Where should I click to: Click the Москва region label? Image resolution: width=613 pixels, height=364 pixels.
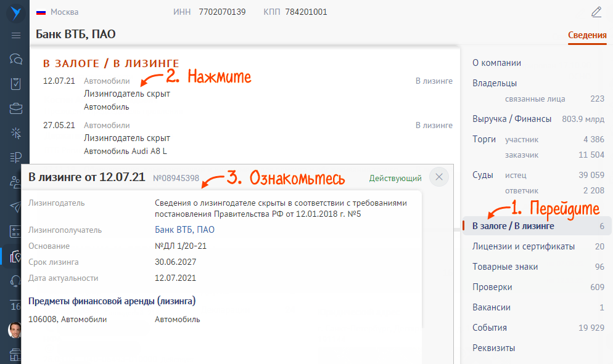click(x=65, y=12)
